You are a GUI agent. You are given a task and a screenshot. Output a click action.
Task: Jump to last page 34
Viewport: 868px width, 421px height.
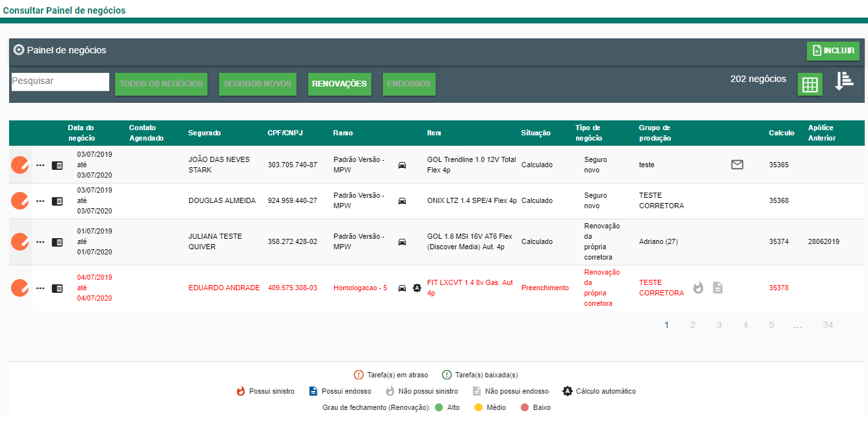click(x=828, y=325)
